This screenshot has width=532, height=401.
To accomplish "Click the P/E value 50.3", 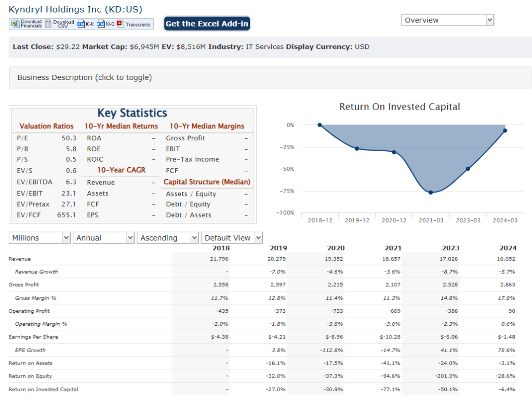I will 69,138.
